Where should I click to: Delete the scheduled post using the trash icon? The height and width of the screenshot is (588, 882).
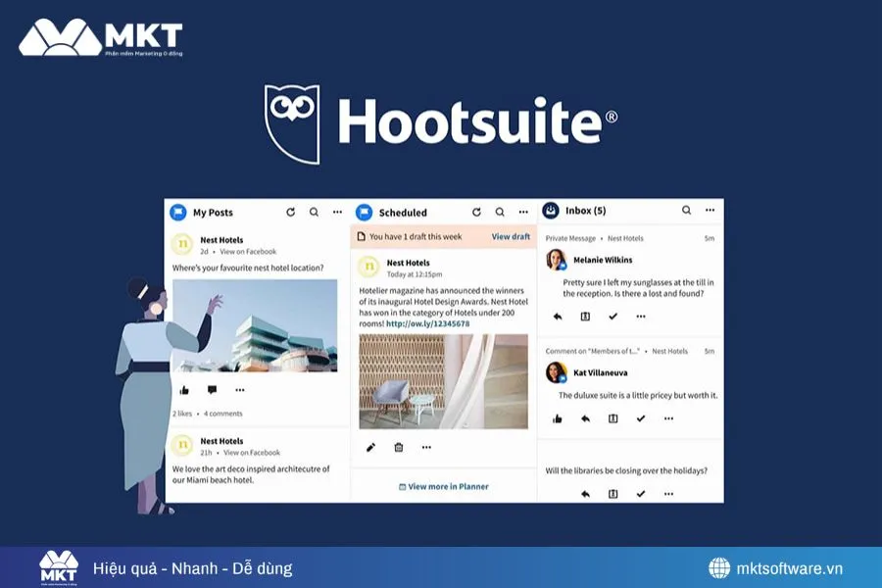[399, 448]
